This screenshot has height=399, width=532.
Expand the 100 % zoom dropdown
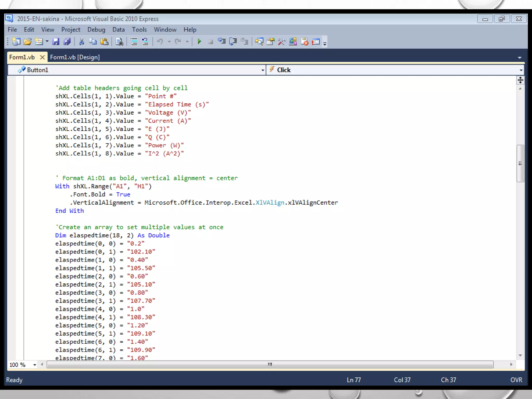(35, 365)
